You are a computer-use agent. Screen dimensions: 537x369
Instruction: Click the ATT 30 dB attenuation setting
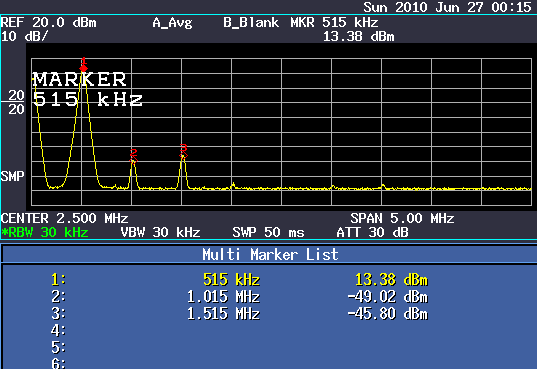pos(372,233)
